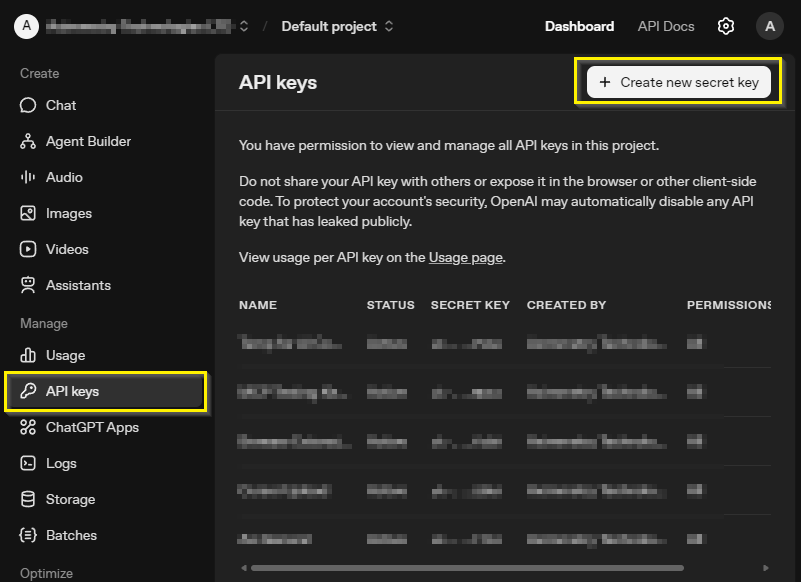This screenshot has height=582, width=801.
Task: Follow the Usage page link
Action: (x=465, y=257)
